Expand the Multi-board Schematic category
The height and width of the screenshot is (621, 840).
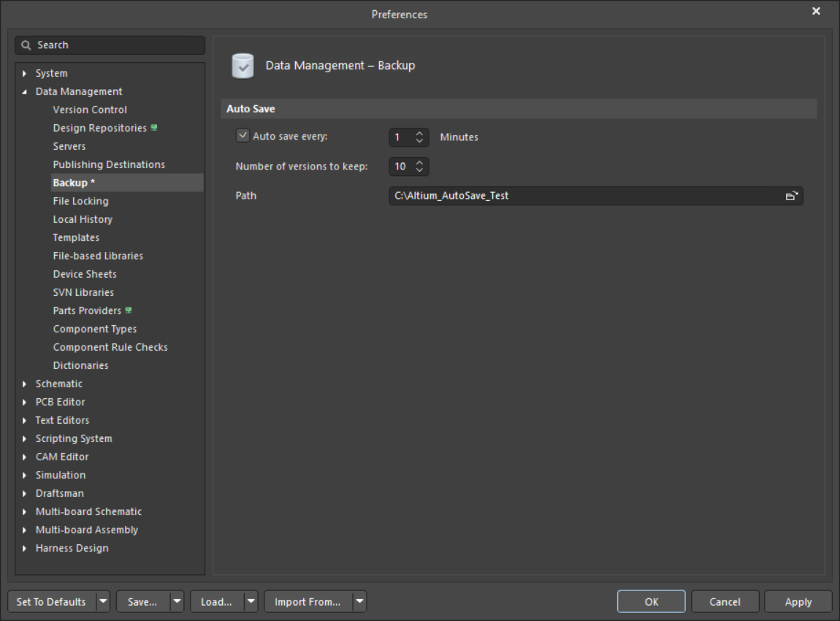pos(25,511)
